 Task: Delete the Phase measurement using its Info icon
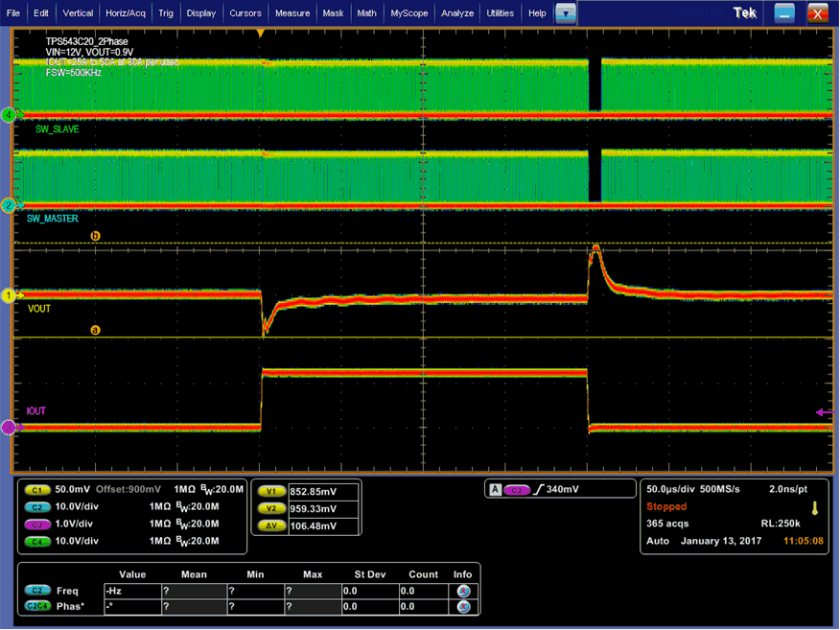click(462, 605)
